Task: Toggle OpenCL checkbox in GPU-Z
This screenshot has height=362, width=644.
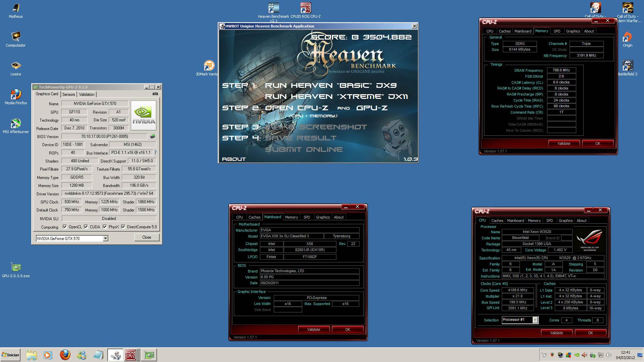Action: pyautogui.click(x=65, y=227)
